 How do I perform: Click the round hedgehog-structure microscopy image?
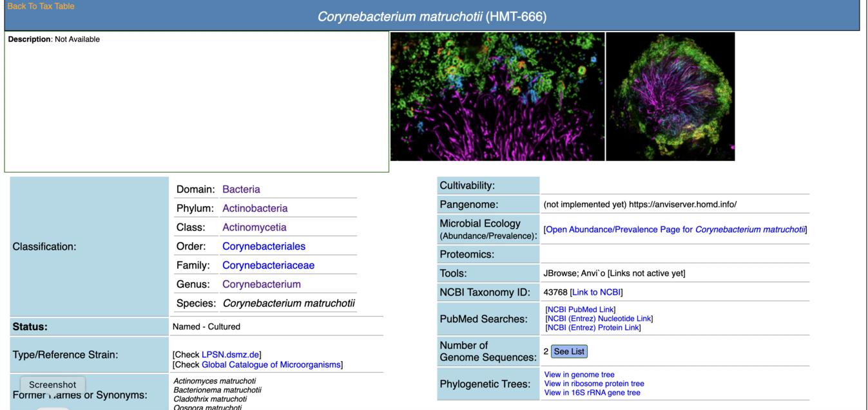(x=670, y=97)
